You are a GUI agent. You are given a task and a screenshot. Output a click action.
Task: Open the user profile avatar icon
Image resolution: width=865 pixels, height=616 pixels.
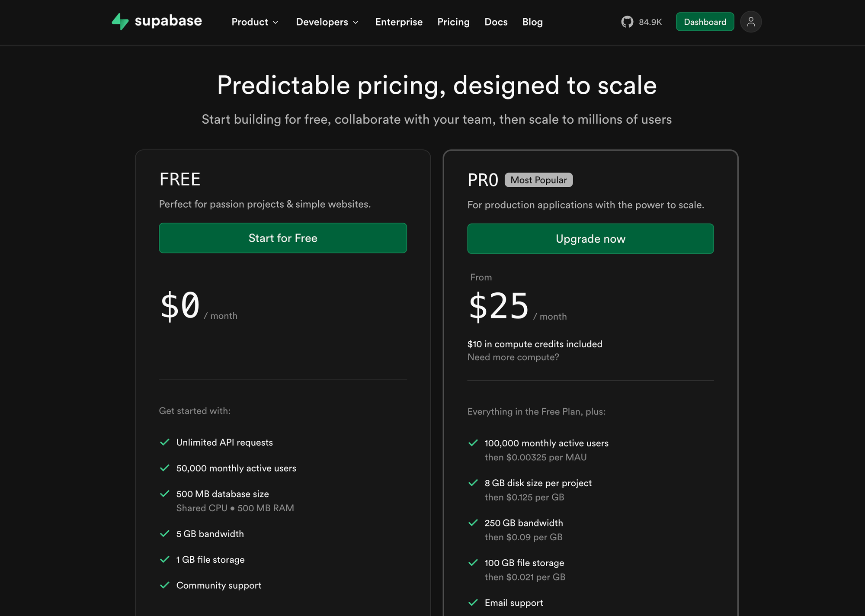click(750, 22)
